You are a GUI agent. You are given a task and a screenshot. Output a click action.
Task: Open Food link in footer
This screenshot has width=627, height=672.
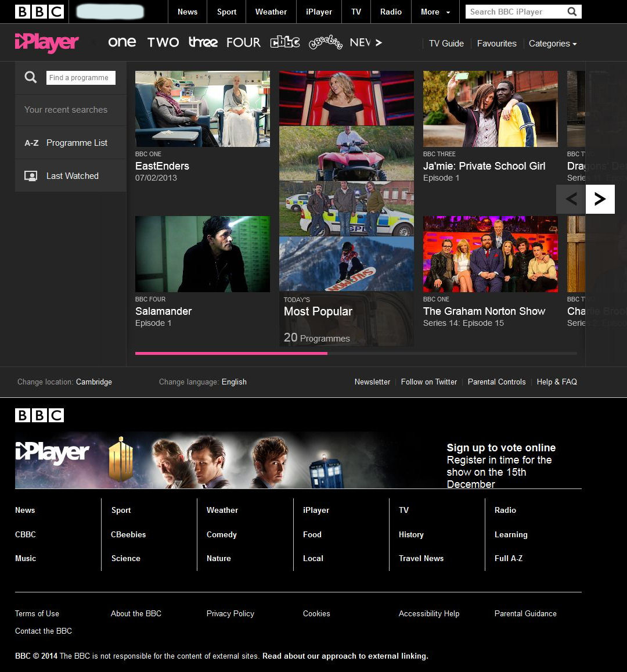pos(312,534)
